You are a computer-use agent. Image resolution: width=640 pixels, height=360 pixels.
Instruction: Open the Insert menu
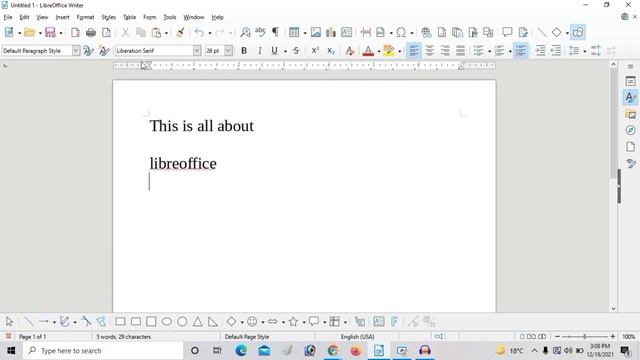point(62,17)
